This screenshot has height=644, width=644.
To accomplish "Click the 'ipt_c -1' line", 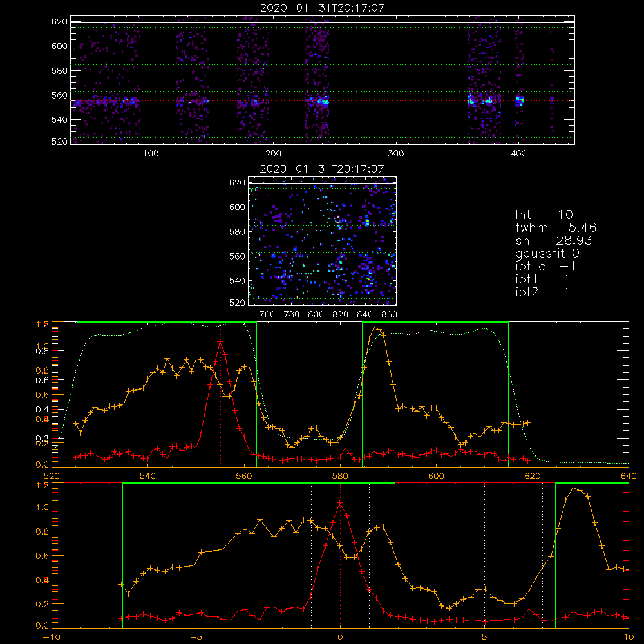I will pos(545,267).
